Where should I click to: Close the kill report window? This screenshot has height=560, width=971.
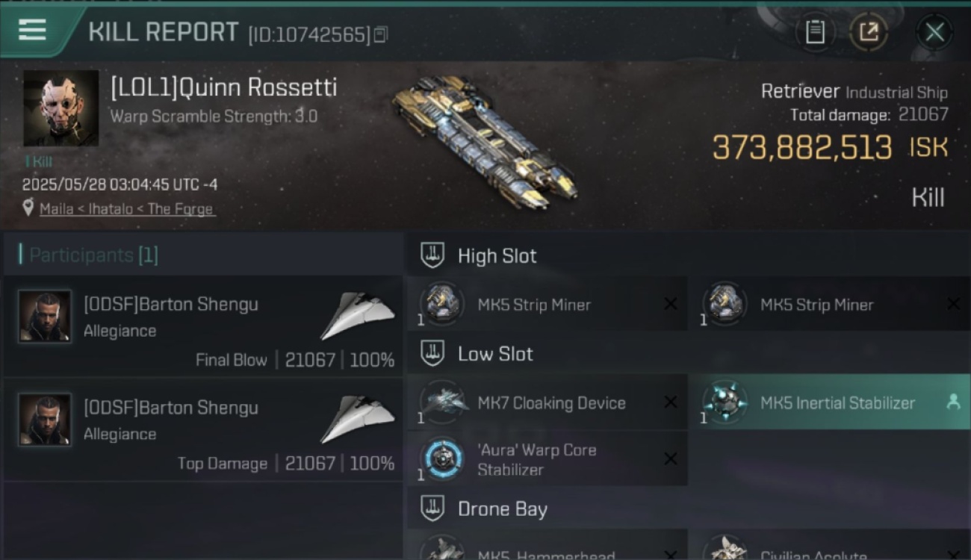[934, 32]
